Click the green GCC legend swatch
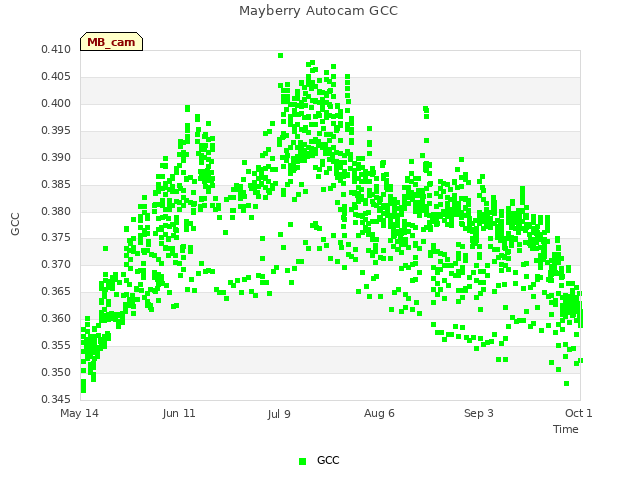Image resolution: width=640 pixels, height=480 pixels. click(302, 461)
